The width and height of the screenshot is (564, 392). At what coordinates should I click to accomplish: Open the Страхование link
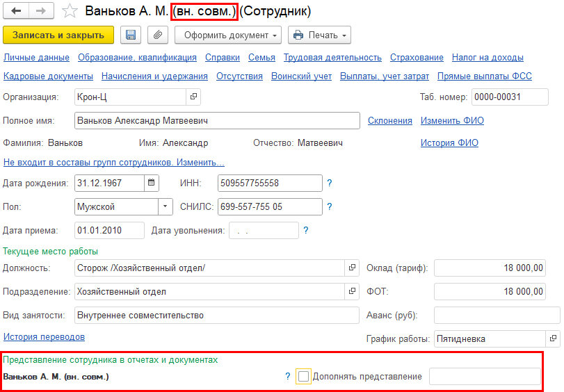417,58
